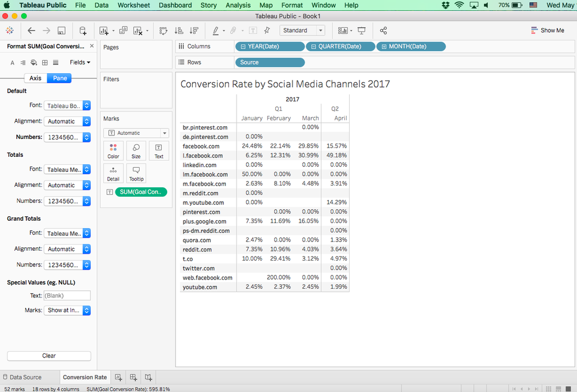The image size is (577, 392).
Task: Click the Clear button in Format pane
Action: [x=49, y=356]
